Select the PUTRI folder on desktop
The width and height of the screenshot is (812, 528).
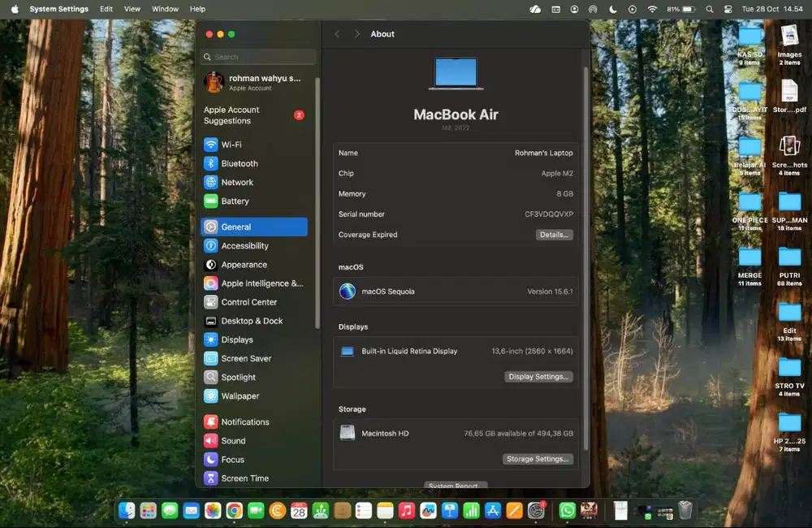[789, 266]
